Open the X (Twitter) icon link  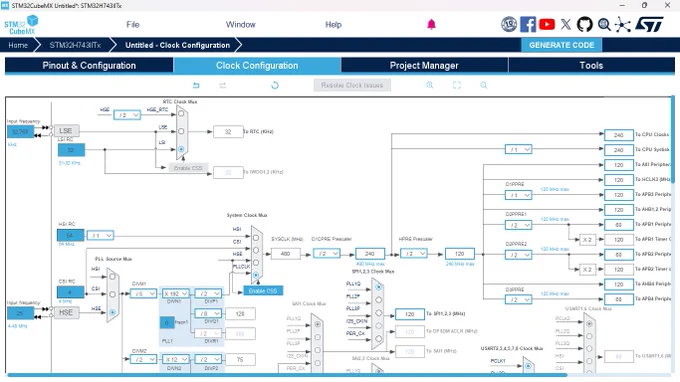tap(566, 24)
